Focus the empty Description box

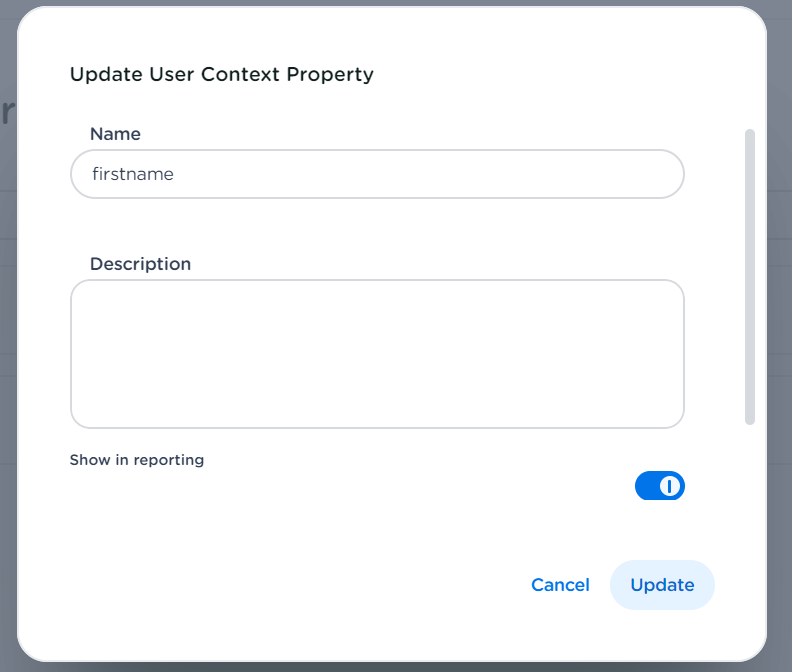[x=377, y=354]
